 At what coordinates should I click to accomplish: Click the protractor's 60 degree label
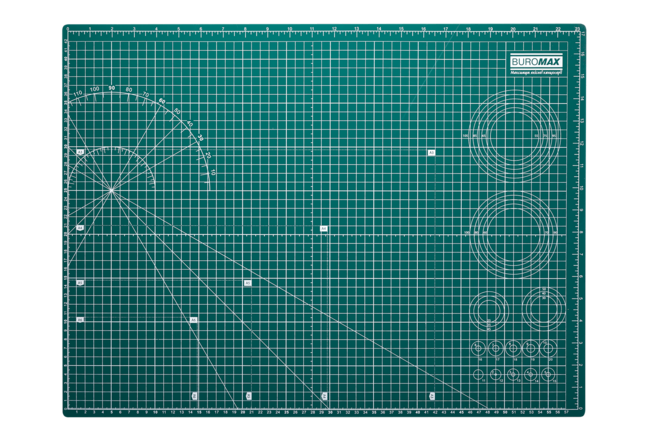click(162, 101)
